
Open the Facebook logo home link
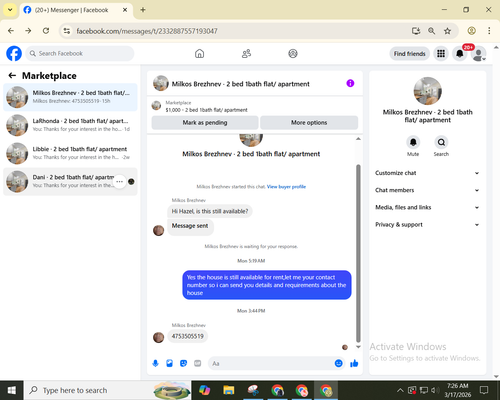tap(14, 53)
